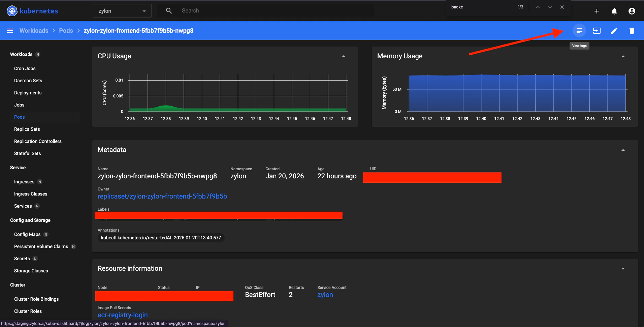
Task: Go to Cluster Role Bindings
Action: (36, 299)
